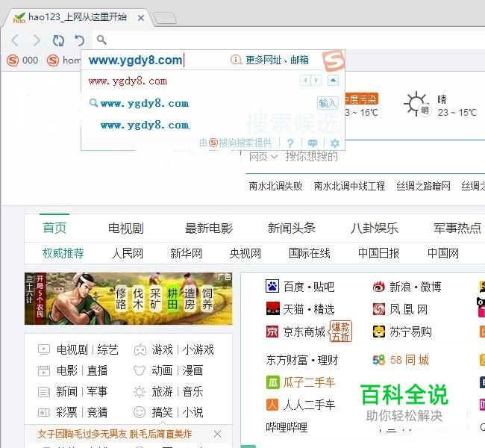Click the 58同城 logo icon

coord(379,360)
